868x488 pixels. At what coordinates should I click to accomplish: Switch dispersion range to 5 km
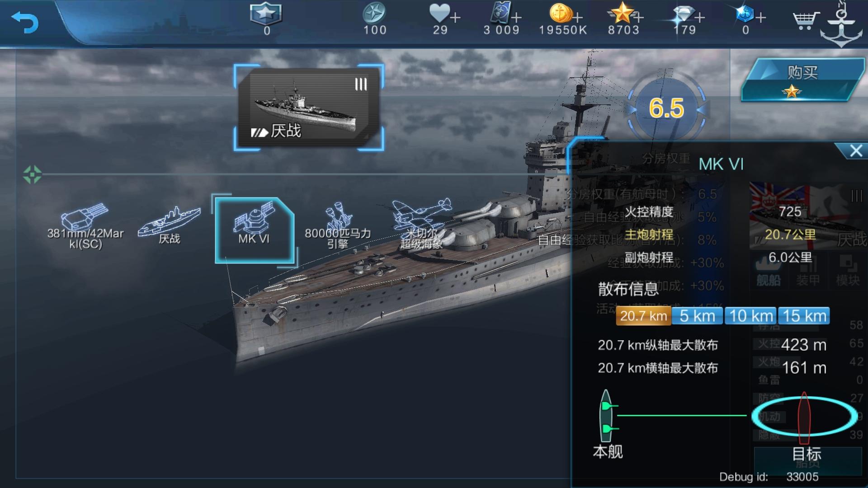698,316
